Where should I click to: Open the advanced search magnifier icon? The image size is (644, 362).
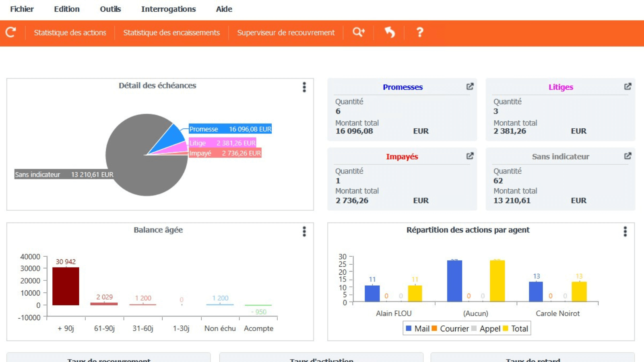358,32
